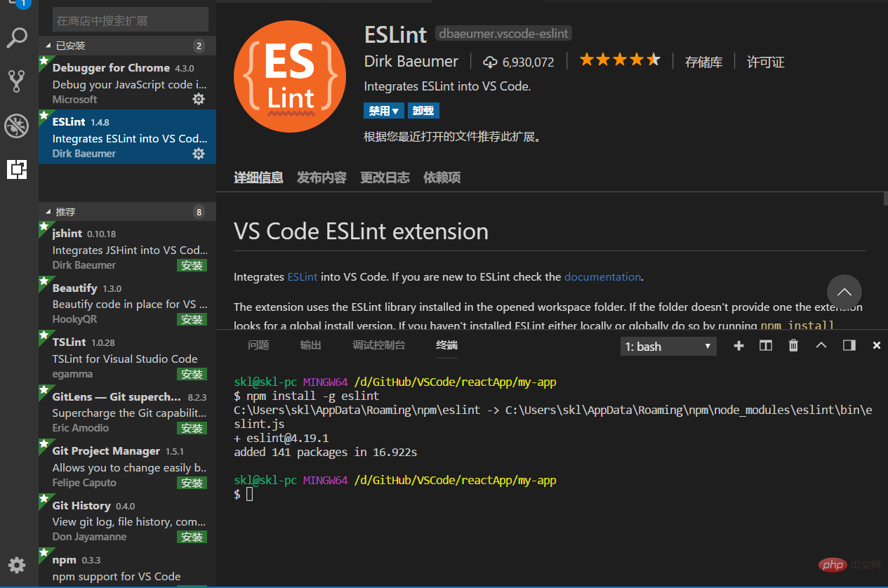The width and height of the screenshot is (888, 588).
Task: Open the Debug view icon
Action: 17,126
